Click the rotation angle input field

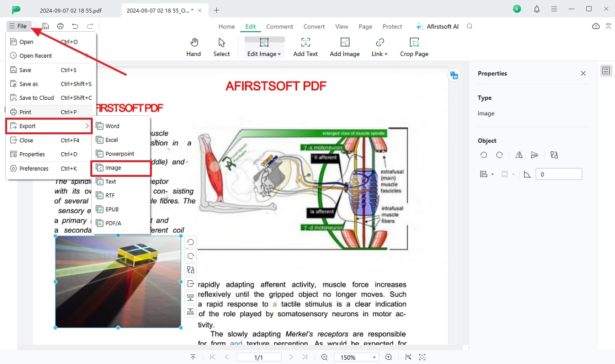[x=559, y=174]
